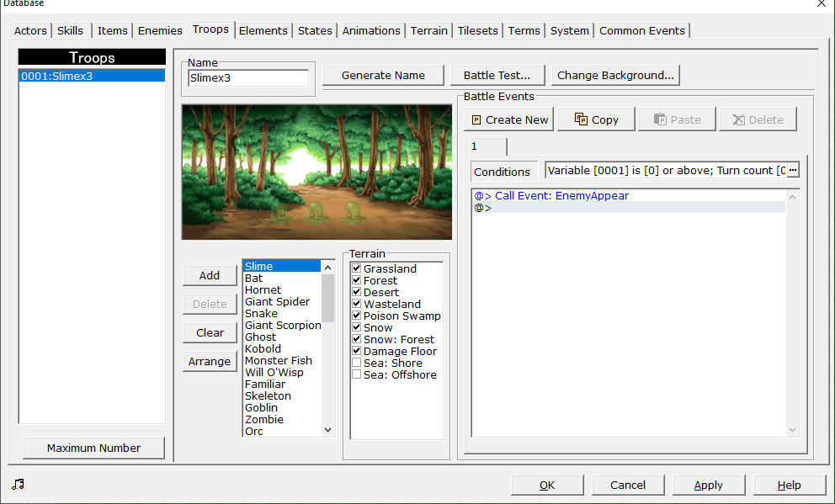835x504 pixels.
Task: Uncheck the Wasteland terrain checkbox
Action: coord(357,304)
